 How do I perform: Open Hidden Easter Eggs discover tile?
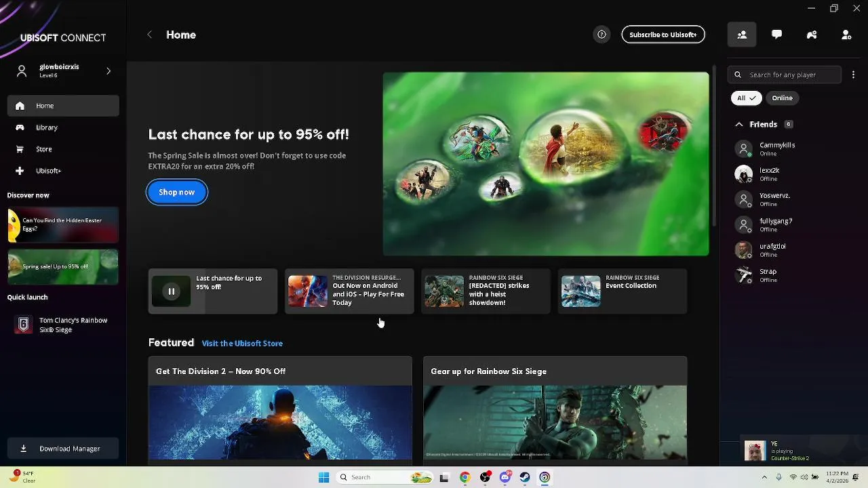[63, 225]
